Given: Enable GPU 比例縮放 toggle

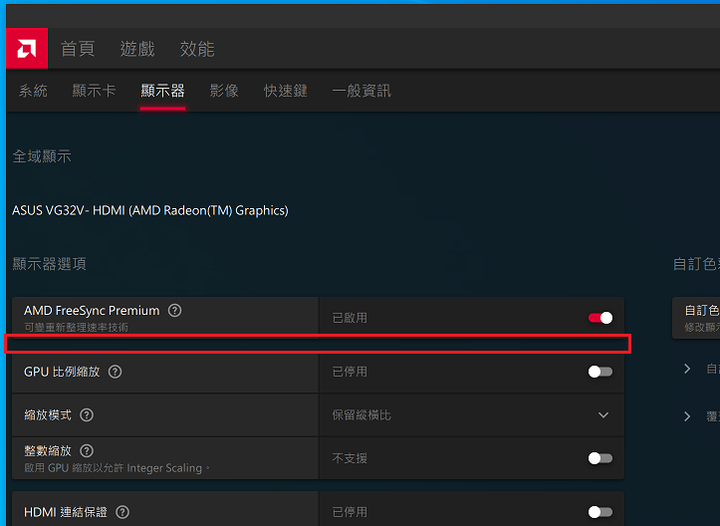Looking at the screenshot, I should (x=600, y=372).
